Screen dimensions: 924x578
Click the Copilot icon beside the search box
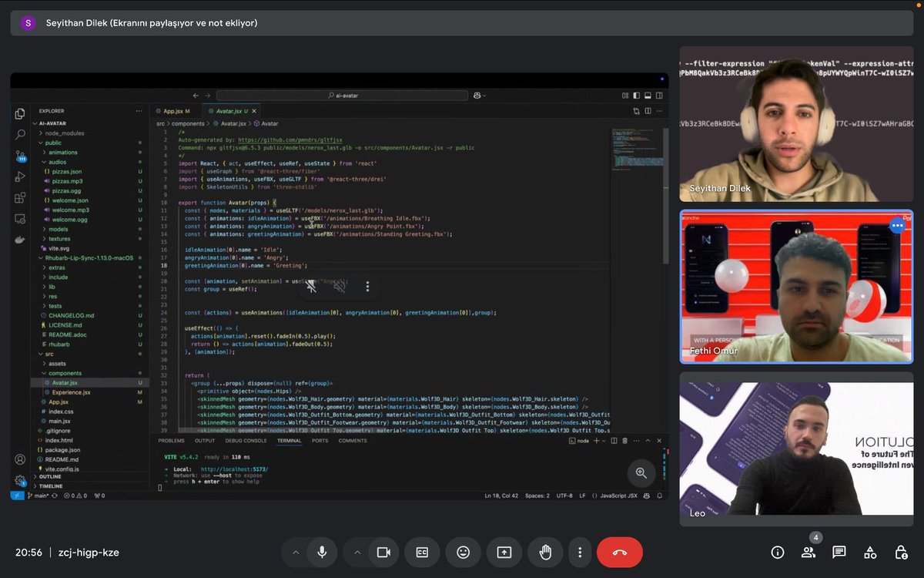point(478,96)
